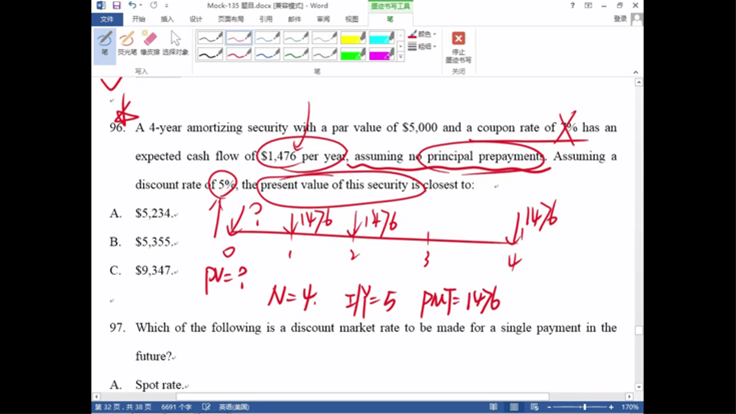
Task: Open Word Help question mark
Action: pos(572,6)
